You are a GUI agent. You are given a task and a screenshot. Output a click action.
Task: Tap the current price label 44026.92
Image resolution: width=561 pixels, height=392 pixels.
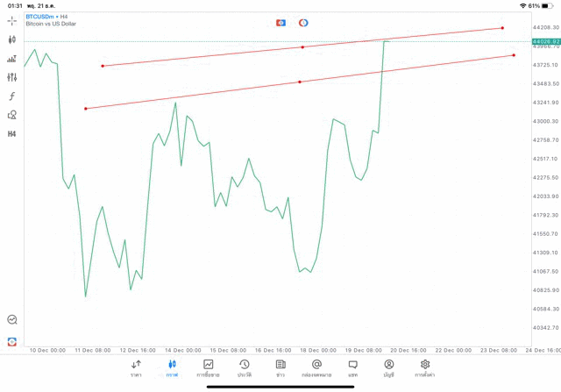click(545, 41)
